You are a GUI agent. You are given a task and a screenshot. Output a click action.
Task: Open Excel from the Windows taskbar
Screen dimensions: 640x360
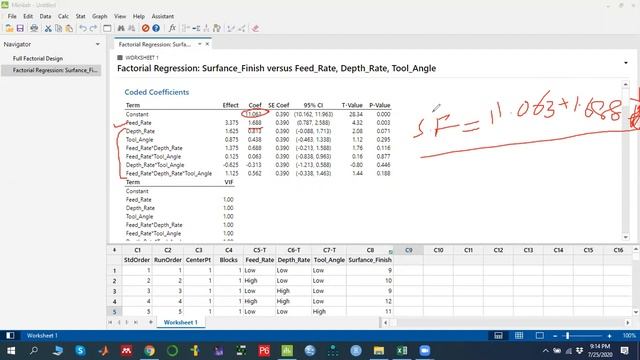(x=402, y=351)
